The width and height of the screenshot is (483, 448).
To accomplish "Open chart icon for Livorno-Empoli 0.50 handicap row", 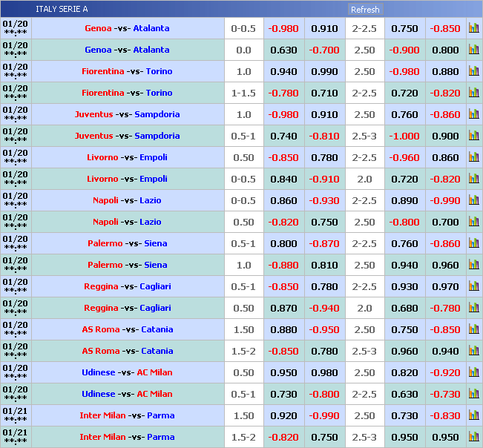I will pos(473,158).
